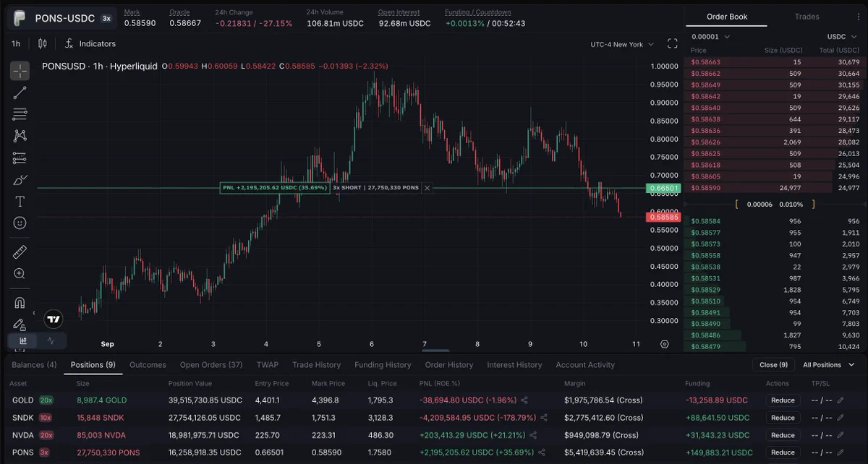Close the 3x SHORT position line on chart
This screenshot has height=464, width=868.
[x=427, y=188]
